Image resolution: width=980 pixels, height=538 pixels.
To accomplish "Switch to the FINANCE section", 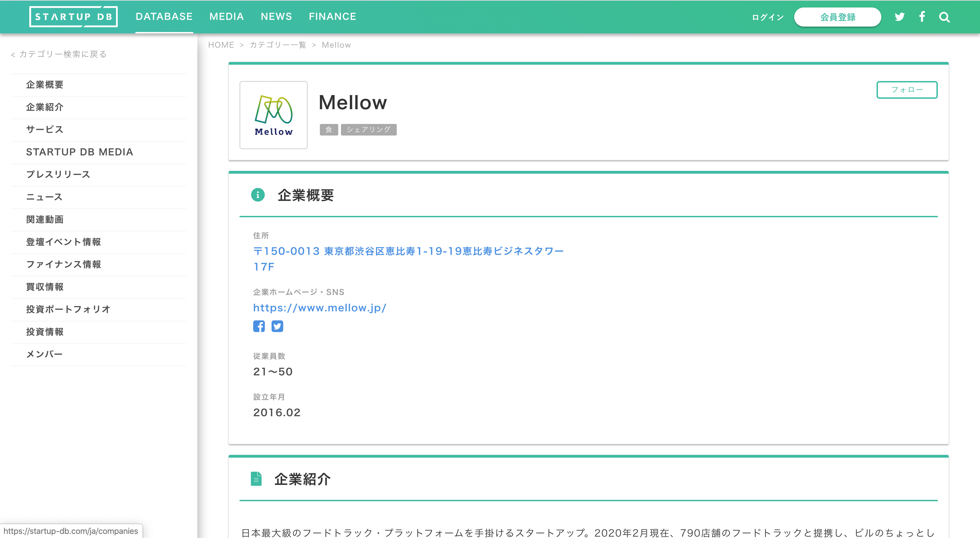I will pyautogui.click(x=332, y=16).
